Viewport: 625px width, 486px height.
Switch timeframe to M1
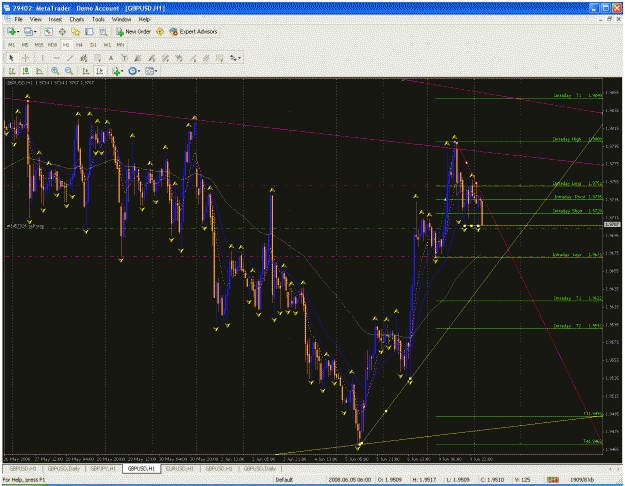pos(12,45)
